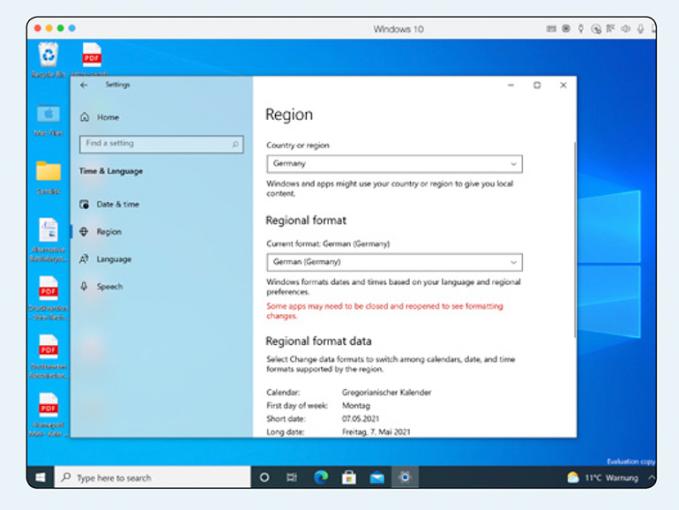Viewport: 679px width, 510px height.
Task: Click the microphone icon in VM title bar
Action: click(x=640, y=29)
